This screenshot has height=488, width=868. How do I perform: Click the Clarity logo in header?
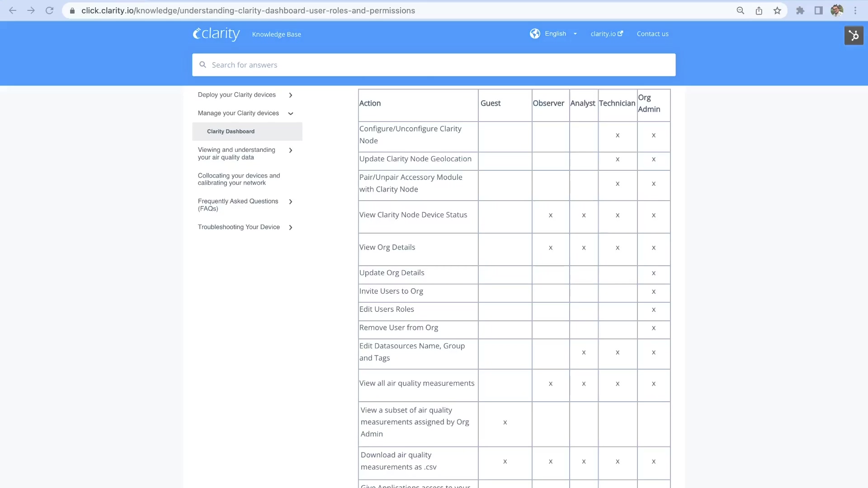click(x=216, y=34)
